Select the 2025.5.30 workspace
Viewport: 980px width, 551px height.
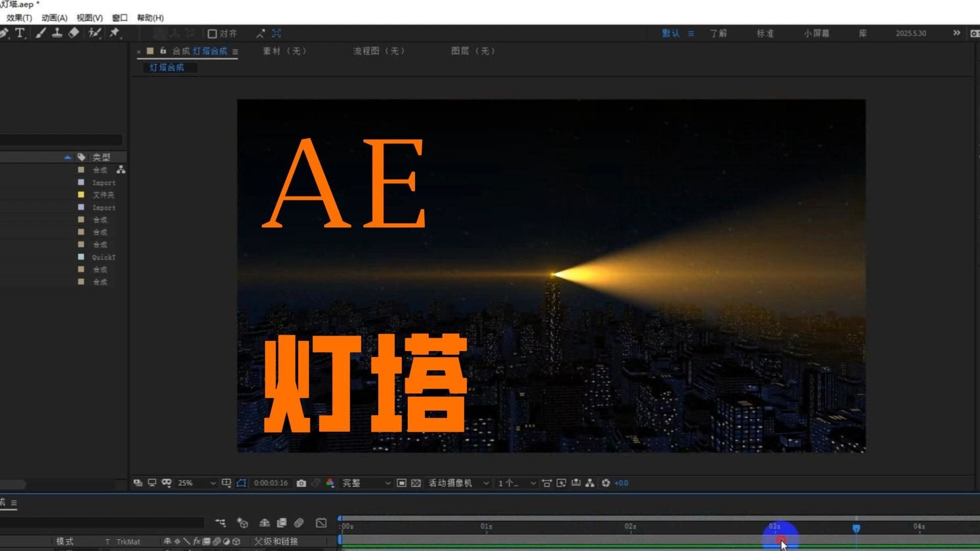click(x=911, y=34)
